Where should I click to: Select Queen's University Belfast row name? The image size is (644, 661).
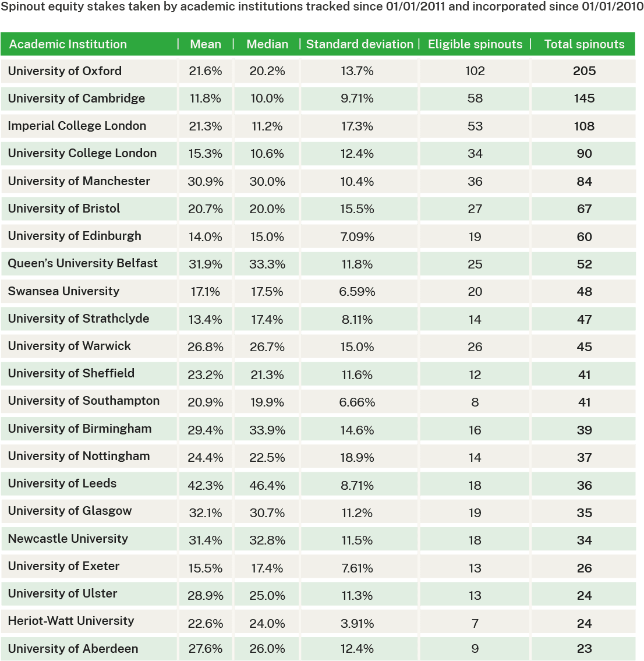click(83, 263)
